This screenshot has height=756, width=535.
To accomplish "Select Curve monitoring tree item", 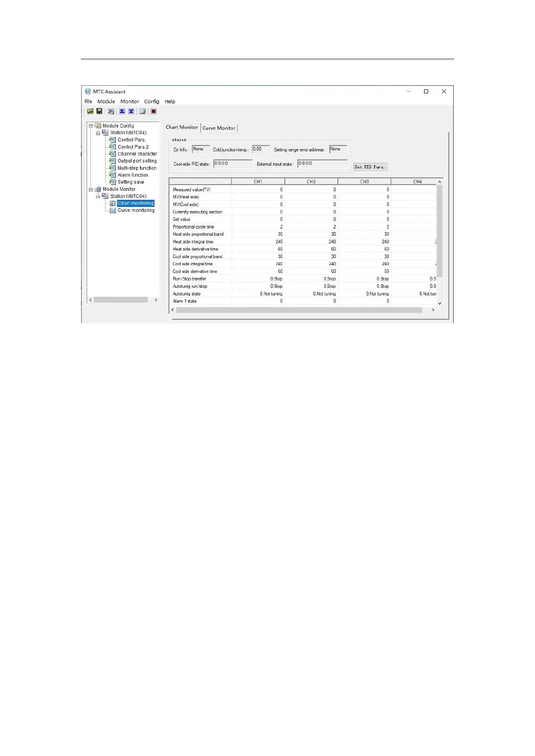I will pyautogui.click(x=136, y=210).
